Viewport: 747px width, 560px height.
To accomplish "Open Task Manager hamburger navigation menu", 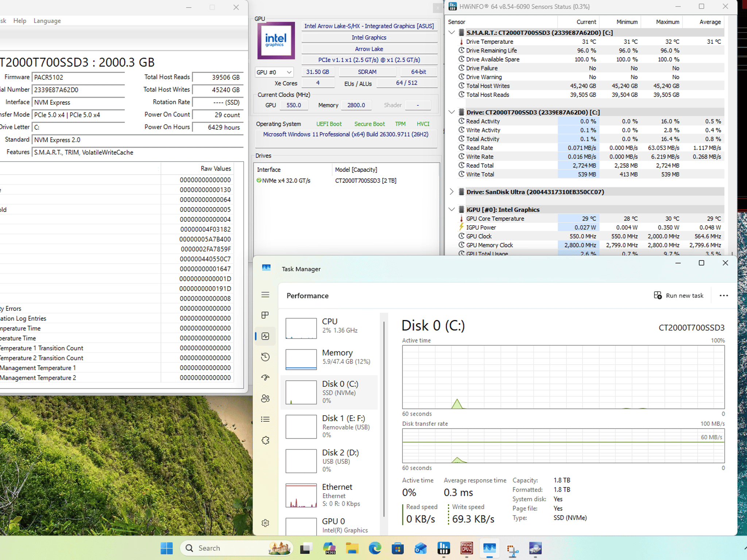I will tap(265, 295).
